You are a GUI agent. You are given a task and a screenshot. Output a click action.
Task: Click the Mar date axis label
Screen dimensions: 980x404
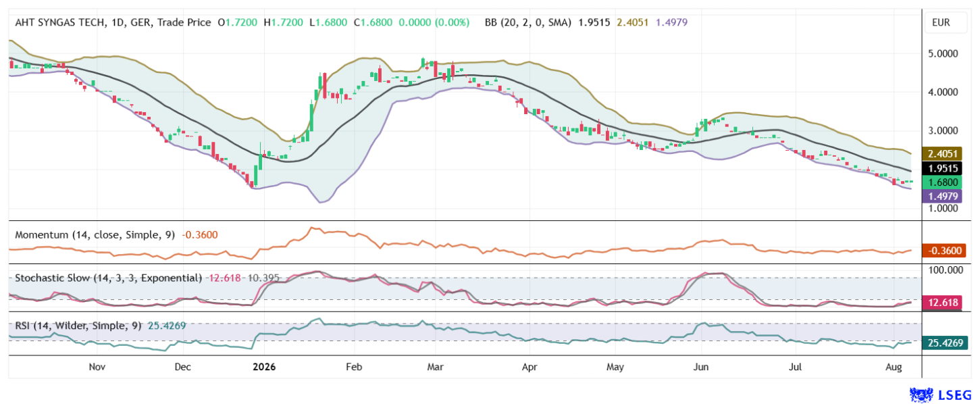(x=436, y=368)
